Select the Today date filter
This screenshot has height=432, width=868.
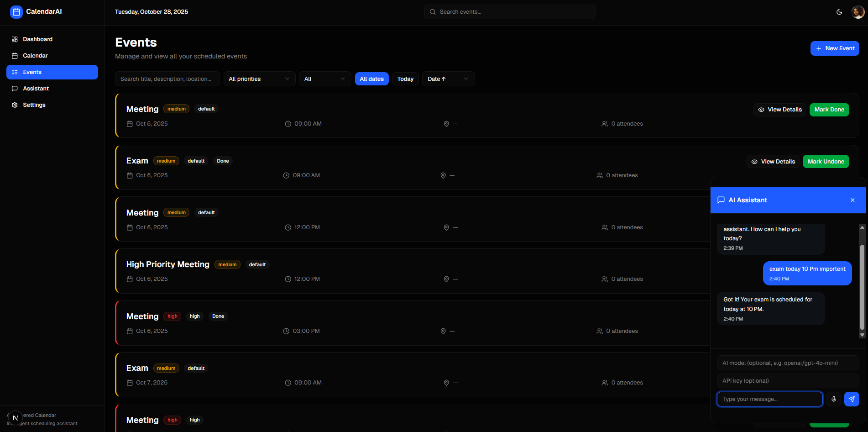coord(405,79)
